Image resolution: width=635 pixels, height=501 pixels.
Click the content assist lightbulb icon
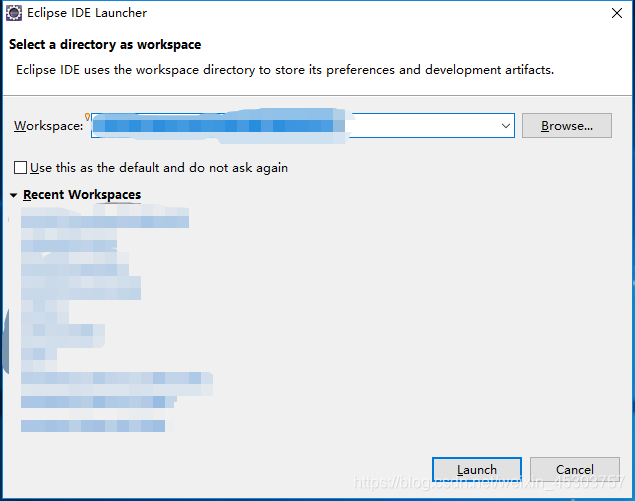[x=87, y=117]
